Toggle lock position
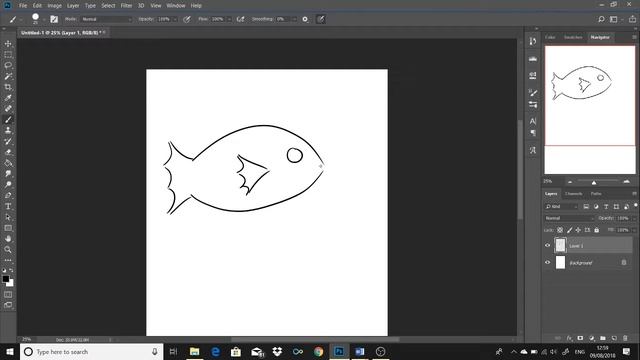The height and width of the screenshot is (360, 640). tap(578, 230)
